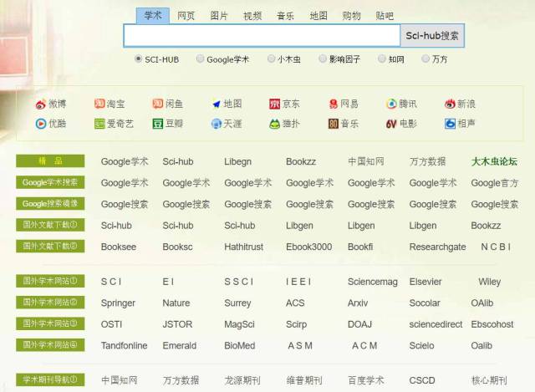Image resolution: width=535 pixels, height=392 pixels.
Task: Switch to the 图片 search tab
Action: coord(219,16)
